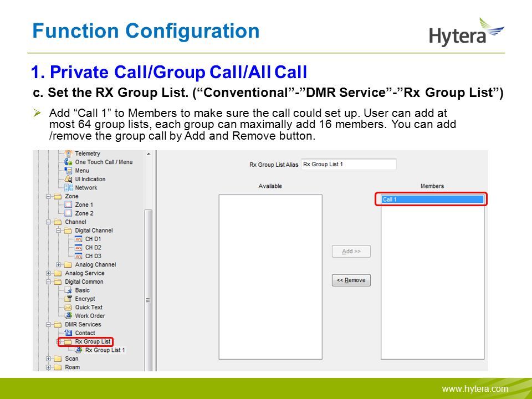
Task: Select the Rx Group List 1 label
Action: [105, 350]
